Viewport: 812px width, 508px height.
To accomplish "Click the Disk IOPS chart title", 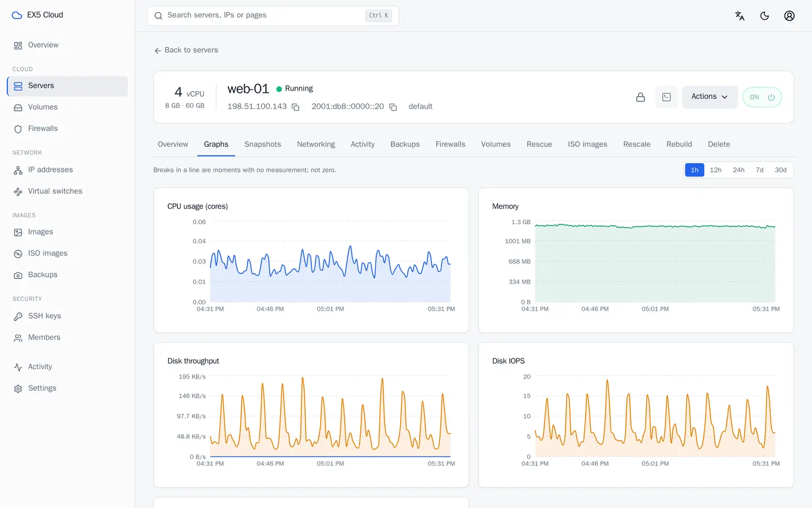I will 509,361.
